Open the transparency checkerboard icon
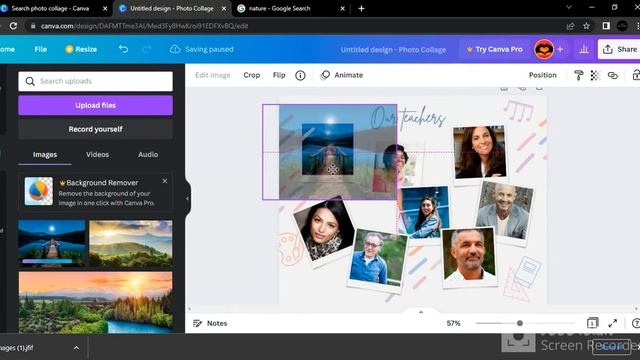640x360 pixels. pyautogui.click(x=595, y=75)
